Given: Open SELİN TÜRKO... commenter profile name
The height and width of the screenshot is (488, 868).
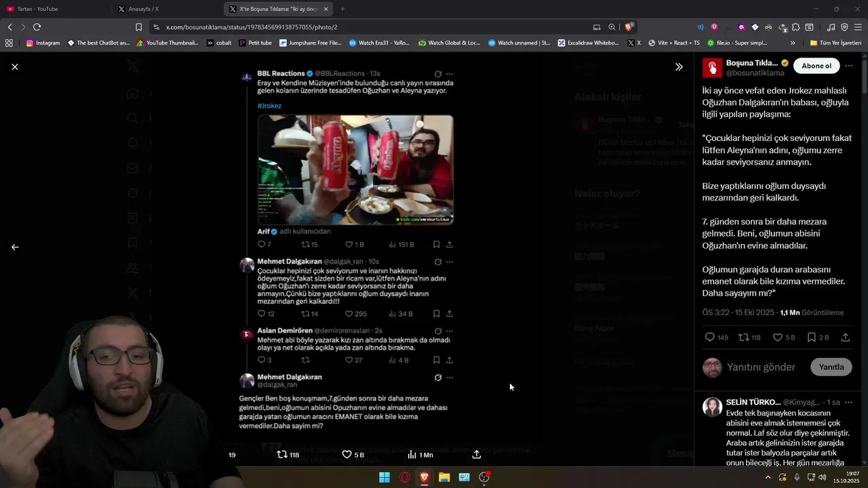Looking at the screenshot, I should pos(753,402).
